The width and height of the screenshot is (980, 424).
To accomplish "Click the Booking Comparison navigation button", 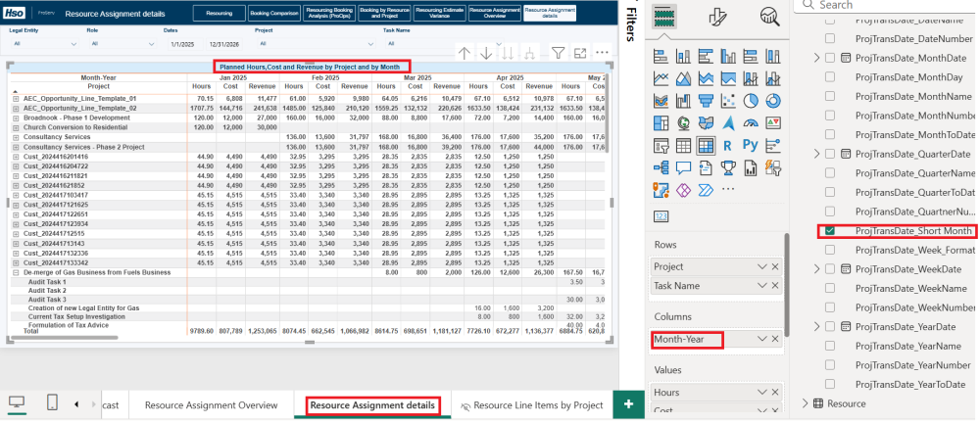I will pos(273,15).
